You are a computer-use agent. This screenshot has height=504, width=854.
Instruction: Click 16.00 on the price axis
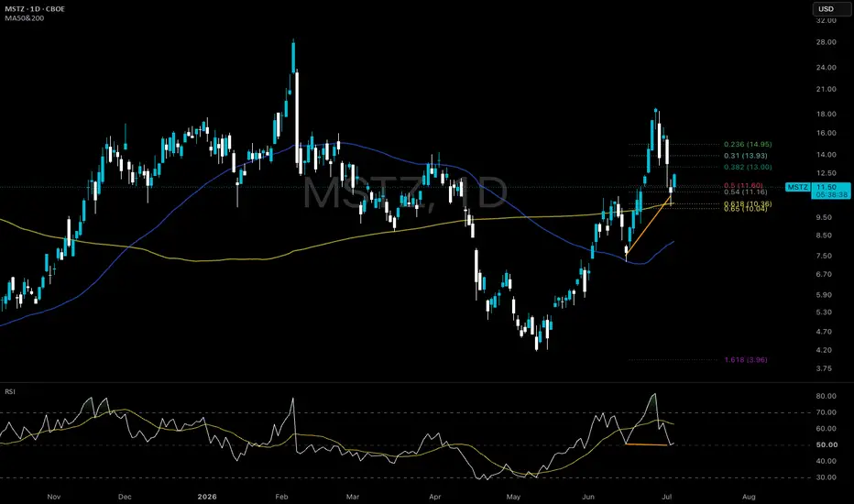(827, 133)
